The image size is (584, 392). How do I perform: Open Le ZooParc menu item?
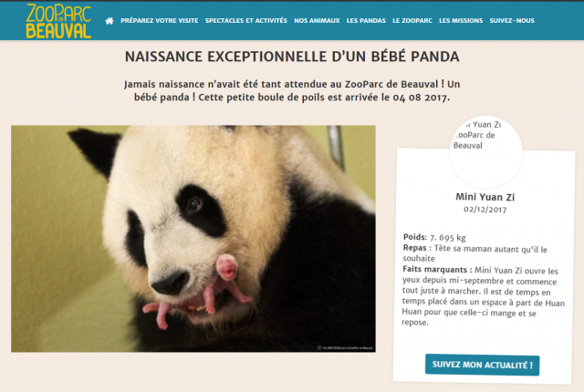click(412, 21)
